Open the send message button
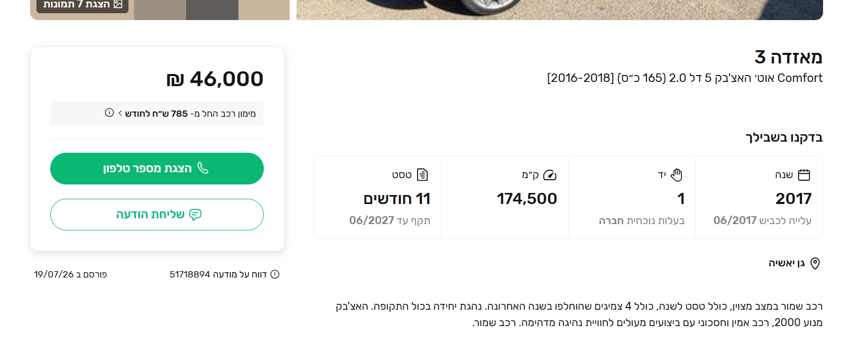 tap(157, 215)
